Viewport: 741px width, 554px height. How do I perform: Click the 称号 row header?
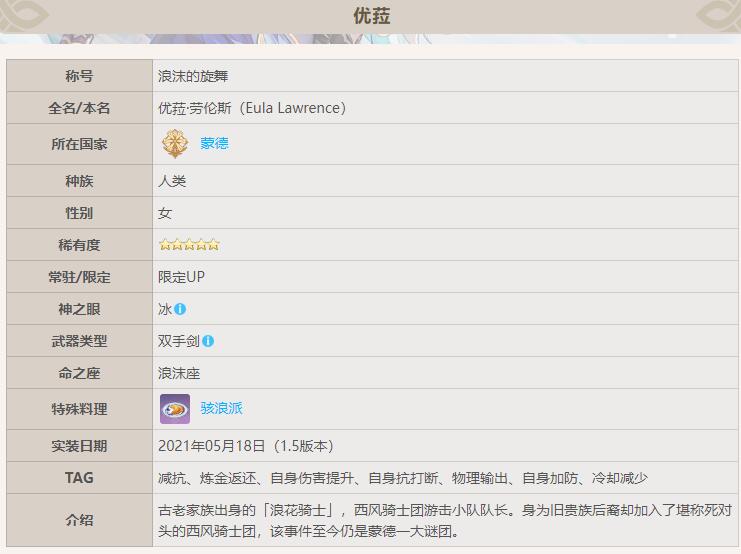(x=79, y=76)
